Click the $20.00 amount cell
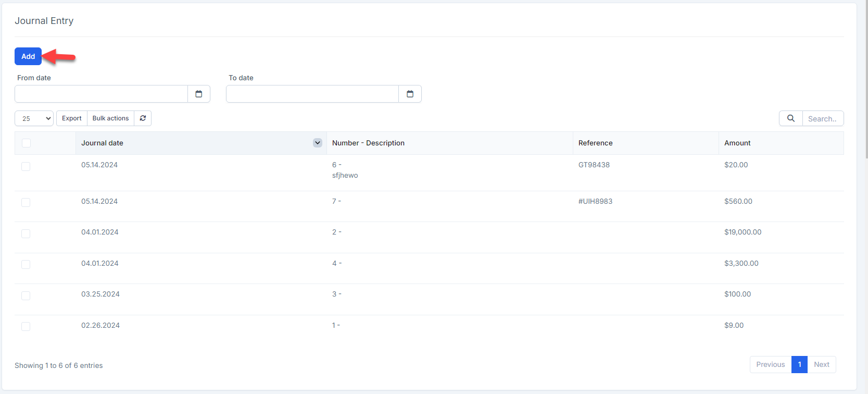Screen dimensions: 868x394 click(x=736, y=165)
